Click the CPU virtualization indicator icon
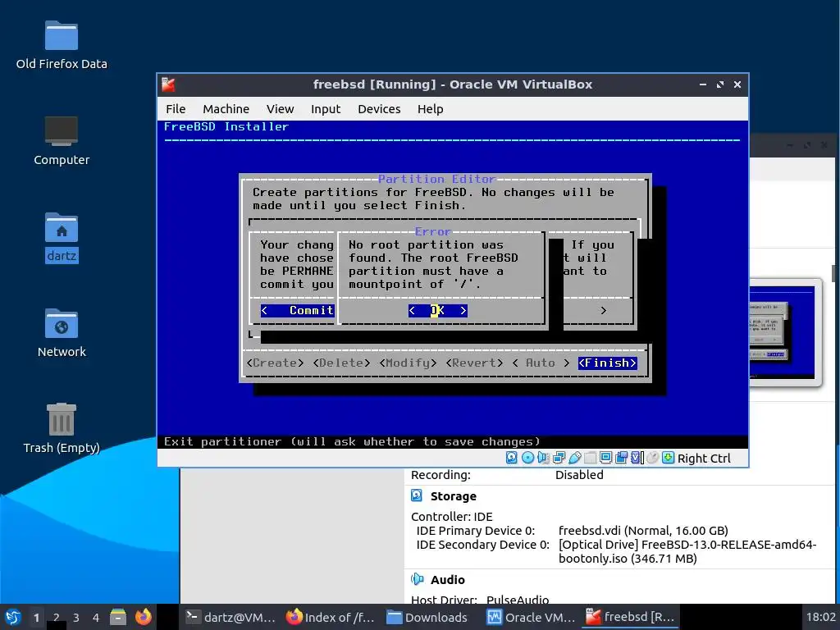This screenshot has width=840, height=630. 637,458
